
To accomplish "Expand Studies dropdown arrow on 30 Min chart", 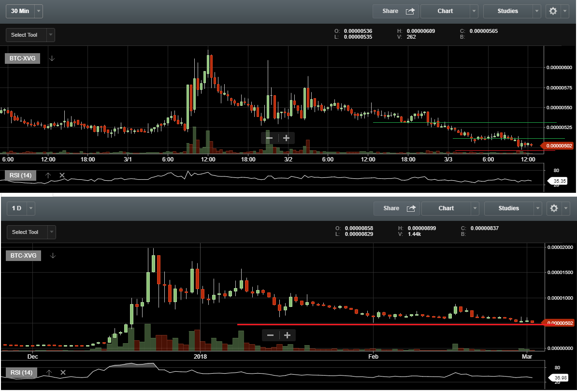I will [537, 11].
